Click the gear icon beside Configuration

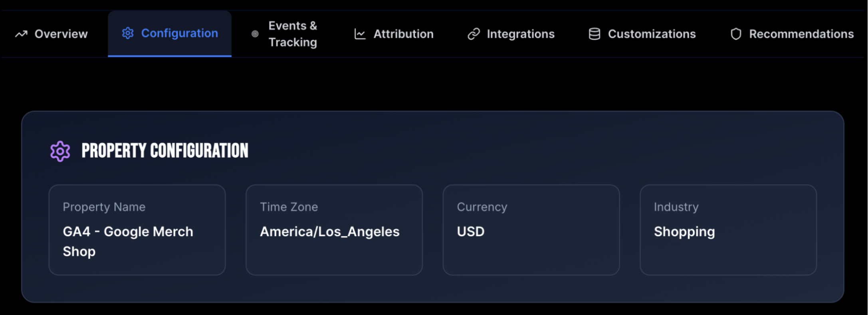(x=128, y=34)
